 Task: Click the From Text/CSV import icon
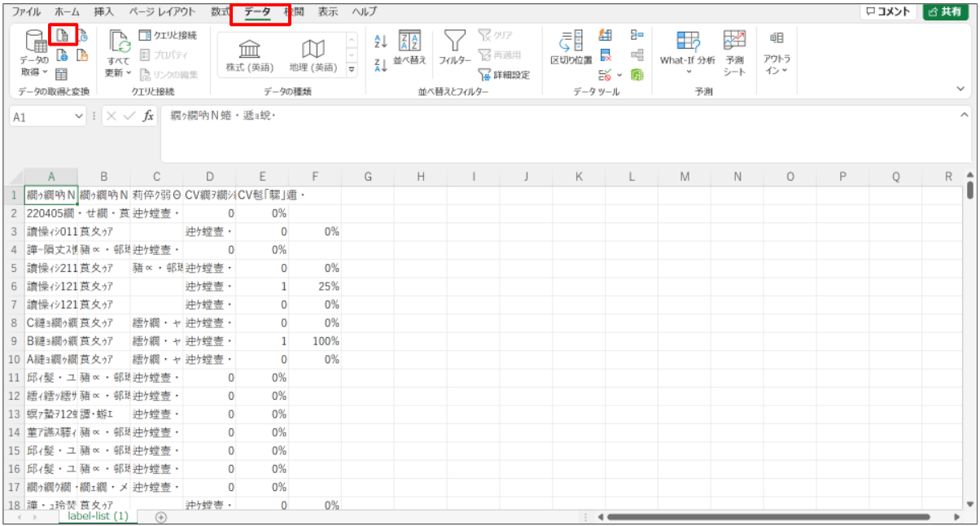(62, 34)
